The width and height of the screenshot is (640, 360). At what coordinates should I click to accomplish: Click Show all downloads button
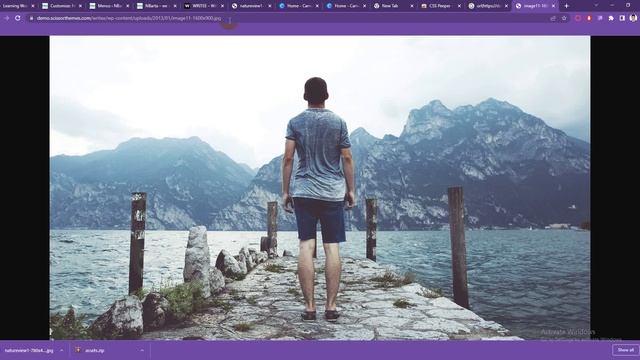[x=625, y=350]
